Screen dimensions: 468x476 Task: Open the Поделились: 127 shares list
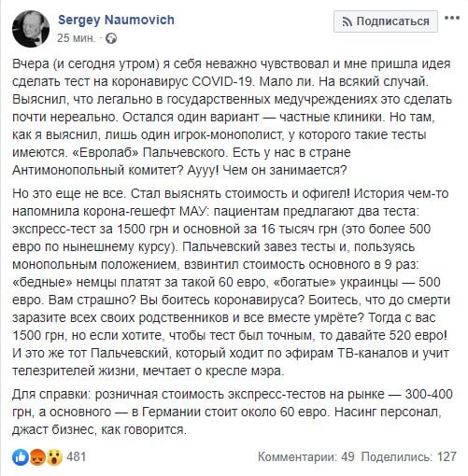[408, 456]
